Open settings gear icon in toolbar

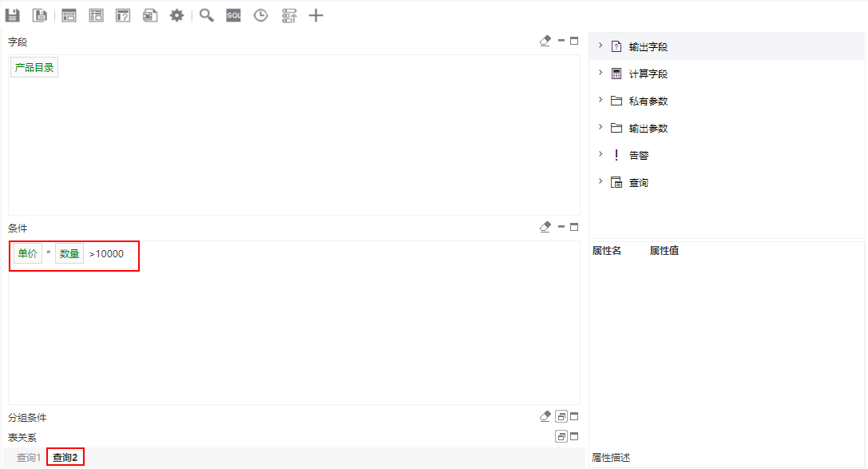pos(176,15)
